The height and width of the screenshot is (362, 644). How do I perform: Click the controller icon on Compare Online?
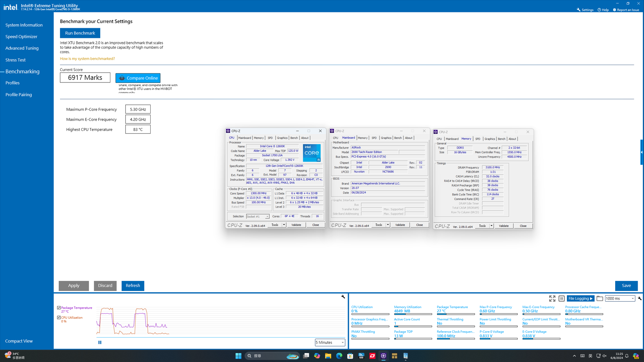(x=122, y=78)
